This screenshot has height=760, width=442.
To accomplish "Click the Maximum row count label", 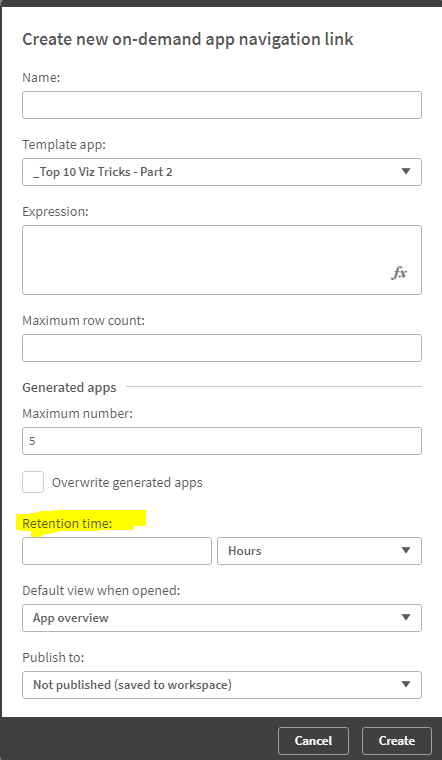I will click(x=83, y=320).
